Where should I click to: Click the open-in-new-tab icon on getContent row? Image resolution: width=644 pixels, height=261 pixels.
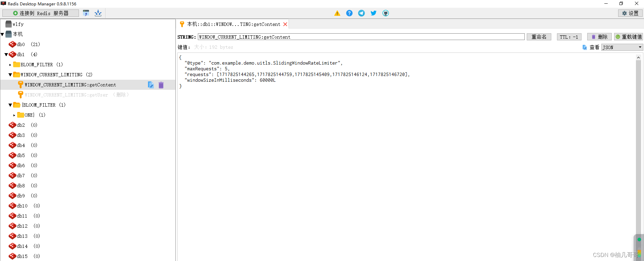point(151,85)
